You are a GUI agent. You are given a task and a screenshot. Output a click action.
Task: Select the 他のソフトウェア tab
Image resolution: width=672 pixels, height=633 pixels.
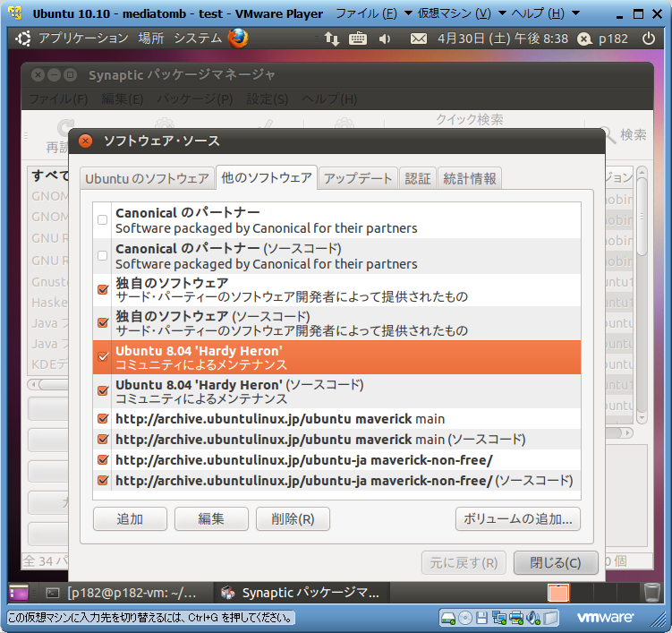coord(267,177)
